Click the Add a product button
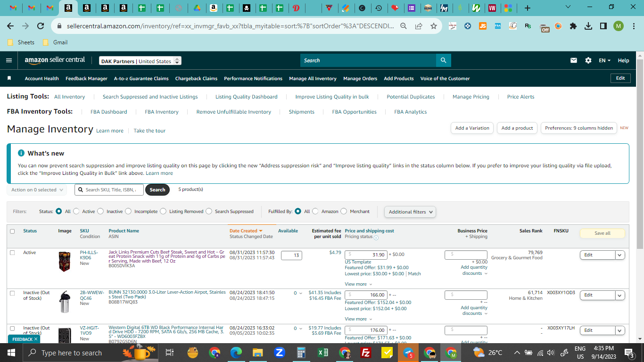This screenshot has height=362, width=644. pyautogui.click(x=517, y=128)
